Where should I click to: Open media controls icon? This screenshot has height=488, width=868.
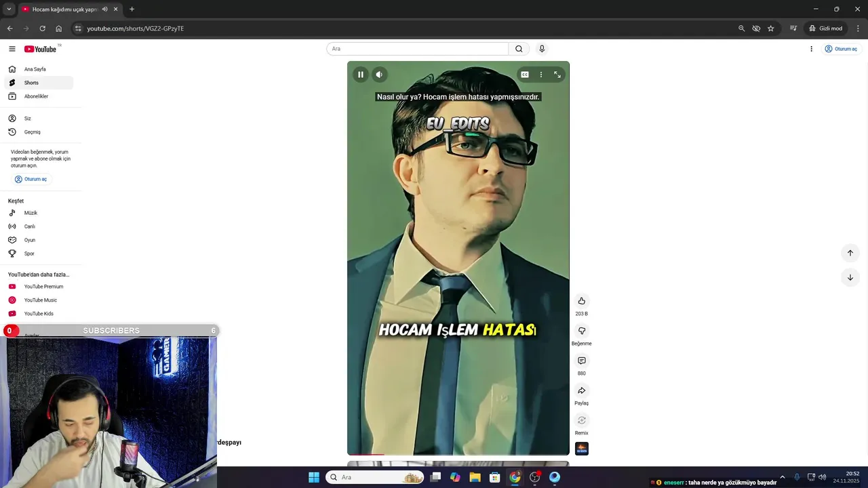click(793, 28)
